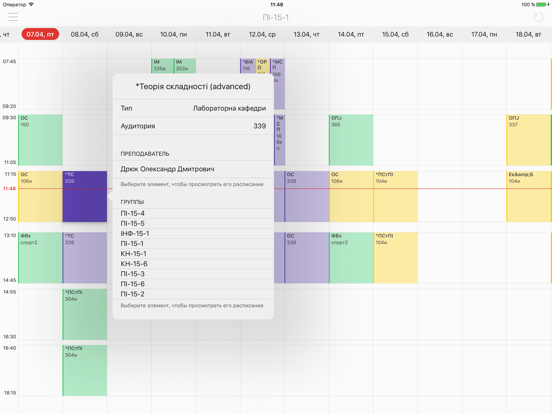
Task: Open *ПСтПІ 104и lesson at 11:15 on 15.04
Action: tap(396, 196)
